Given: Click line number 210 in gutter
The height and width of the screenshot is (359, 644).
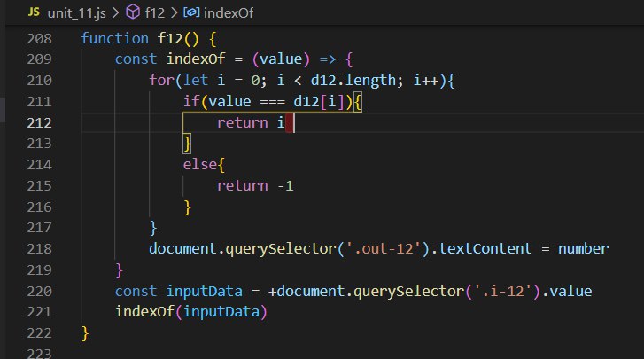Looking at the screenshot, I should click(40, 81).
